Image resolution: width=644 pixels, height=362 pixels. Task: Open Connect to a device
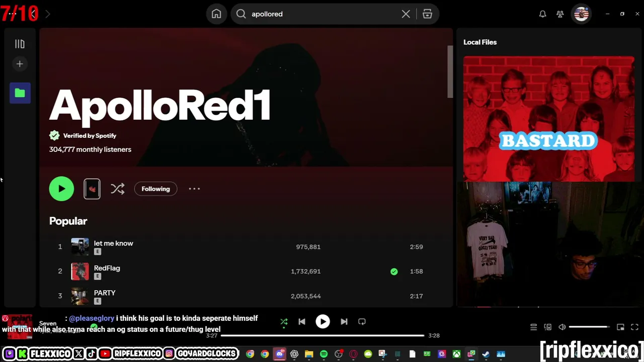point(548,327)
